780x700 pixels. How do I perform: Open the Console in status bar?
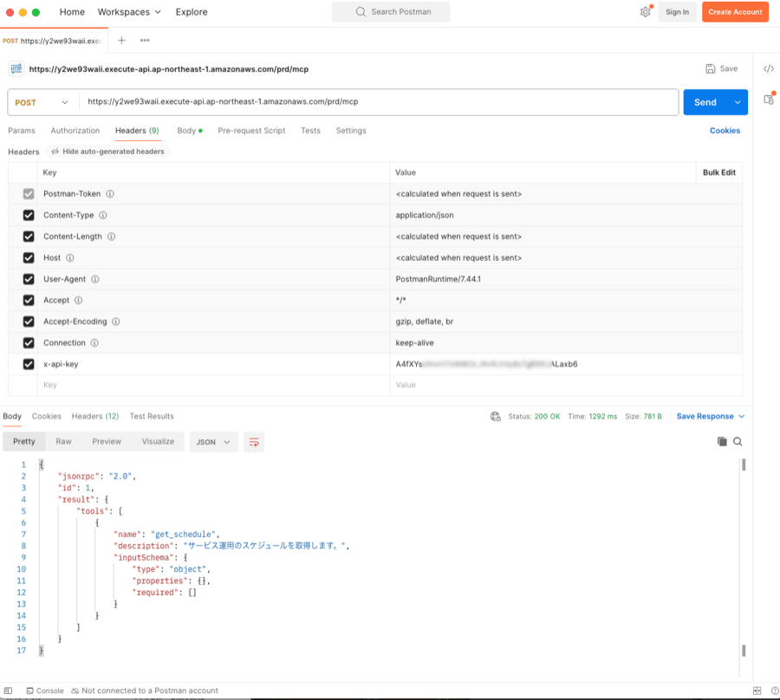(44, 690)
